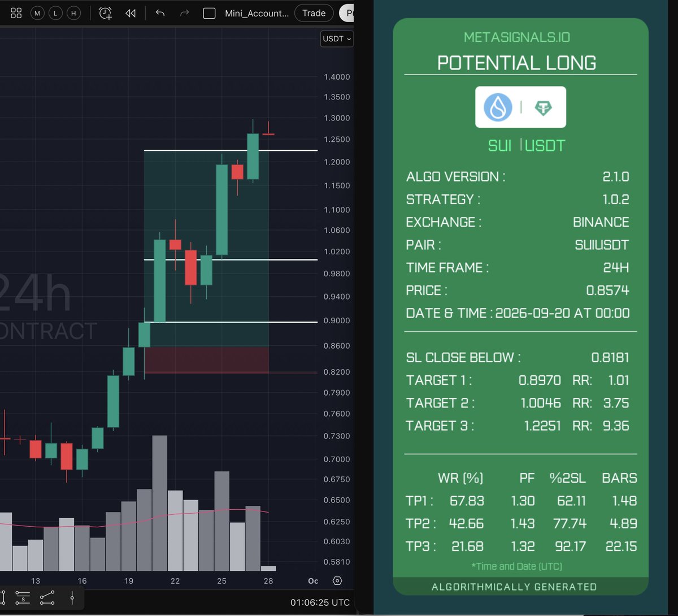Click the green USDT ticker text
This screenshot has height=616, width=678.
(x=545, y=146)
